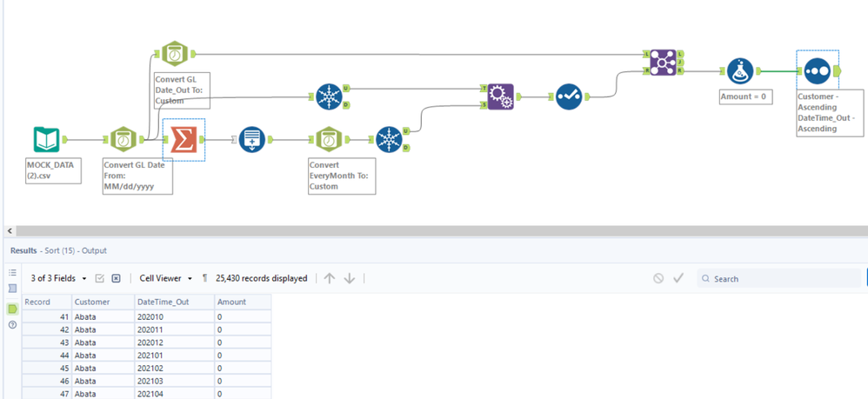The image size is (868, 399).
Task: Toggle show whitespace paragraph icon
Action: pyautogui.click(x=204, y=278)
